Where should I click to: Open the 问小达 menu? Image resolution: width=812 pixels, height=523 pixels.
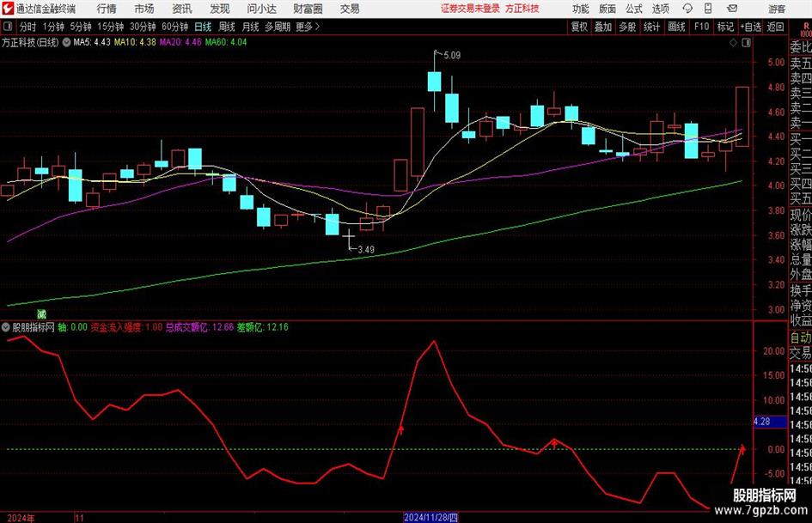tap(261, 9)
